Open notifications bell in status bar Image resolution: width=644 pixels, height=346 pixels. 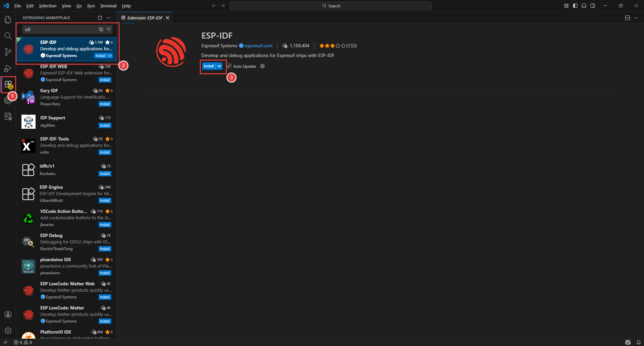[x=639, y=342]
